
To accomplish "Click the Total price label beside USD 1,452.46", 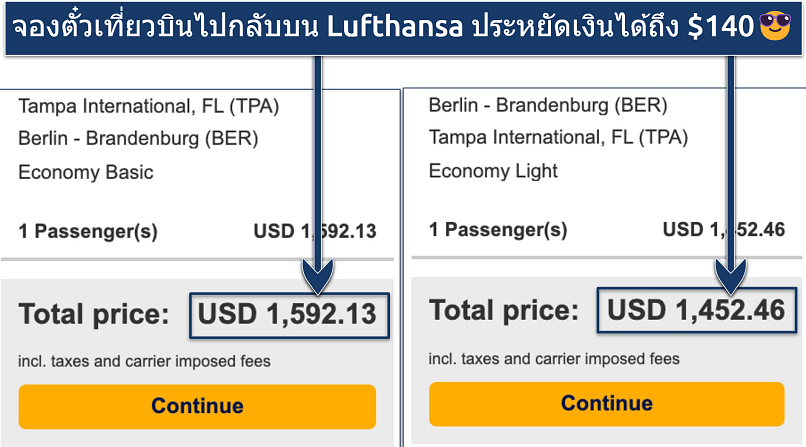I will [x=504, y=312].
